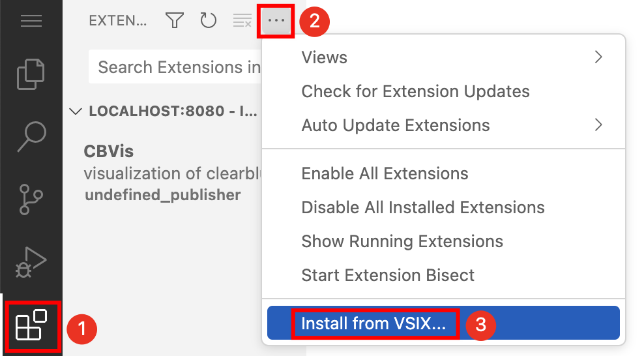Open the Explorer view in activity bar
This screenshot has width=644, height=356.
pos(31,74)
